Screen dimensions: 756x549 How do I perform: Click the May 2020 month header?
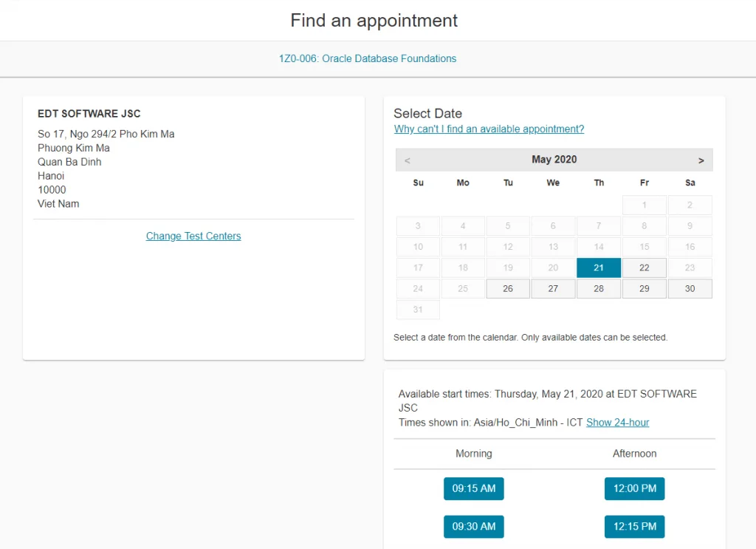click(x=554, y=160)
